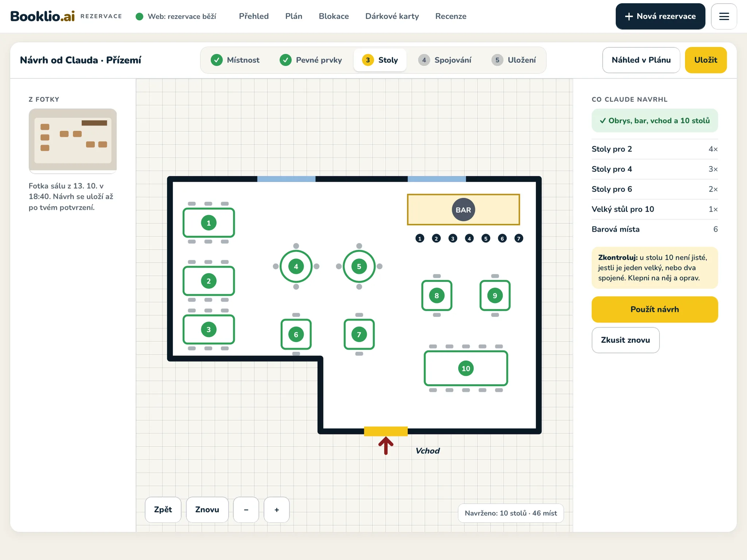Select bar seat number 4

click(x=469, y=238)
